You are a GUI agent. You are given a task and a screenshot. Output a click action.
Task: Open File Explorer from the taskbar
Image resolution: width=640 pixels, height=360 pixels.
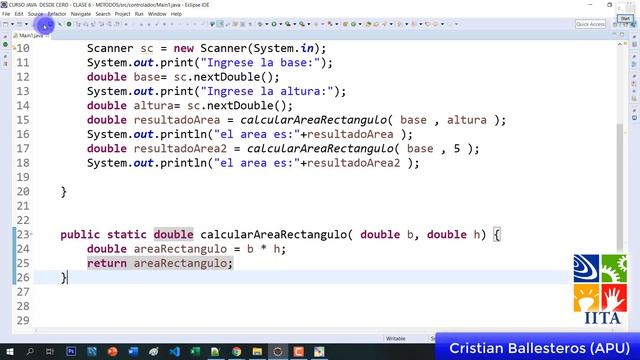pyautogui.click(x=257, y=351)
